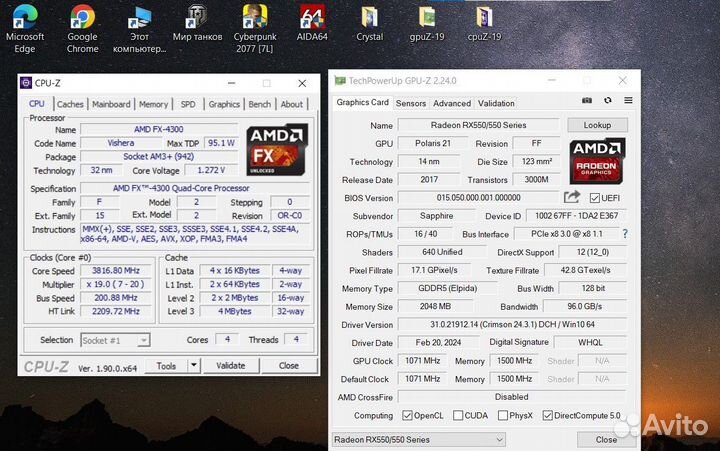720x451 pixels.
Task: Open the Graphics tab in CPU-Z
Action: coord(224,104)
